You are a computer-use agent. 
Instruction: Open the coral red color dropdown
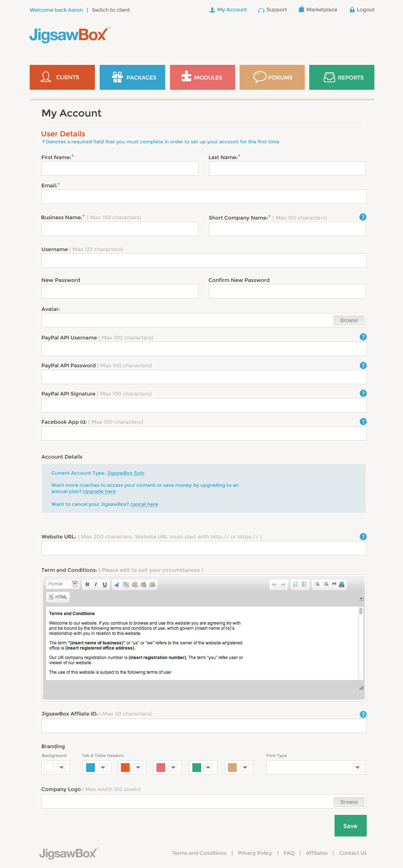[x=173, y=767]
